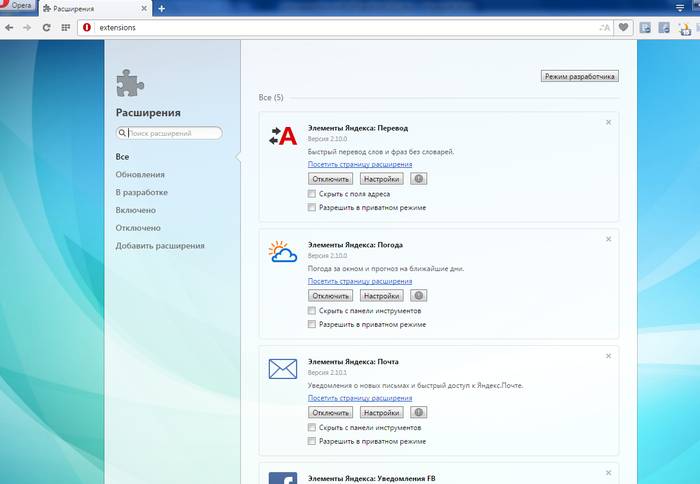Screen dimensions: 700x484
Task: Remove Элементы Яндекса: Перевод with X
Action: pyautogui.click(x=608, y=122)
